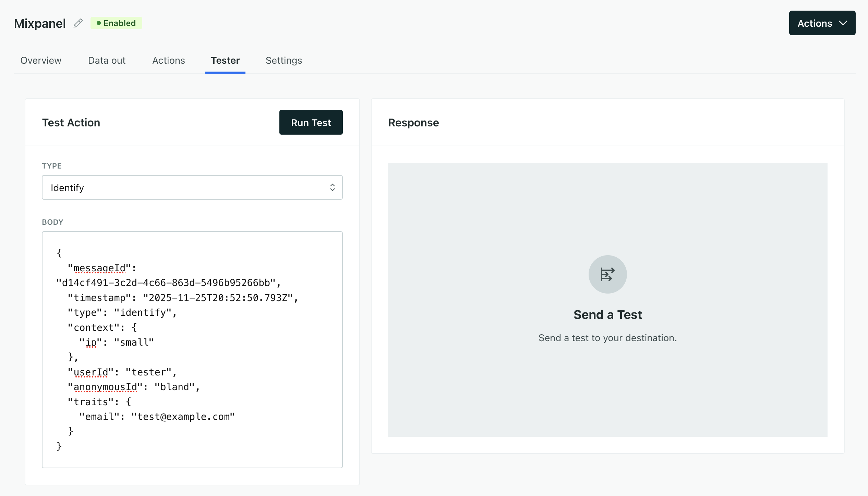Viewport: 868px width, 496px height.
Task: Click the Send a Test arrow icon
Action: [x=607, y=274]
